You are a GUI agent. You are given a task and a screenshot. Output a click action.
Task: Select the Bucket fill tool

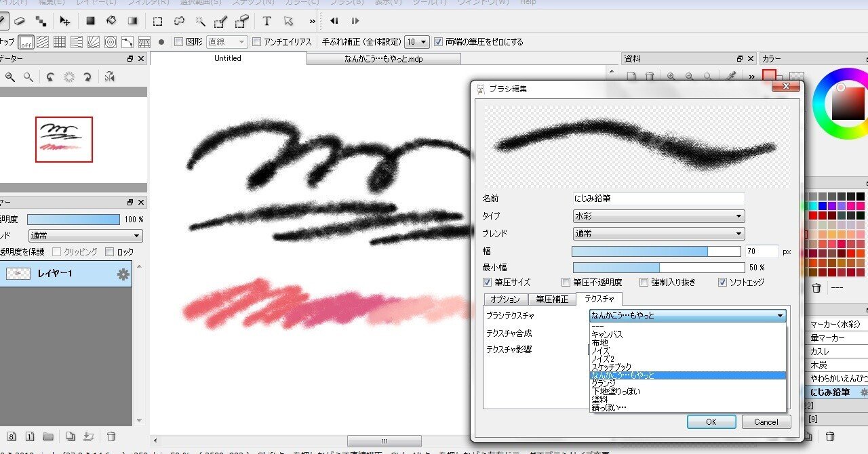point(111,21)
